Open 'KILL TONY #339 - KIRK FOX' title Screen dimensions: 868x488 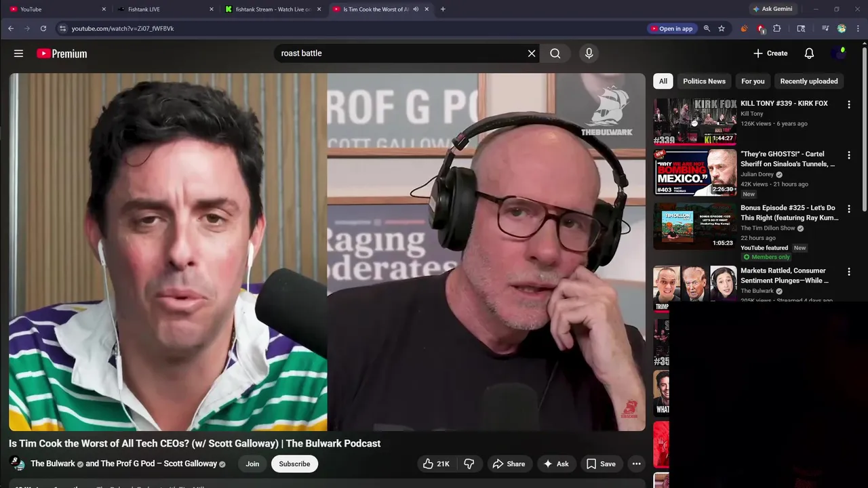pyautogui.click(x=784, y=104)
